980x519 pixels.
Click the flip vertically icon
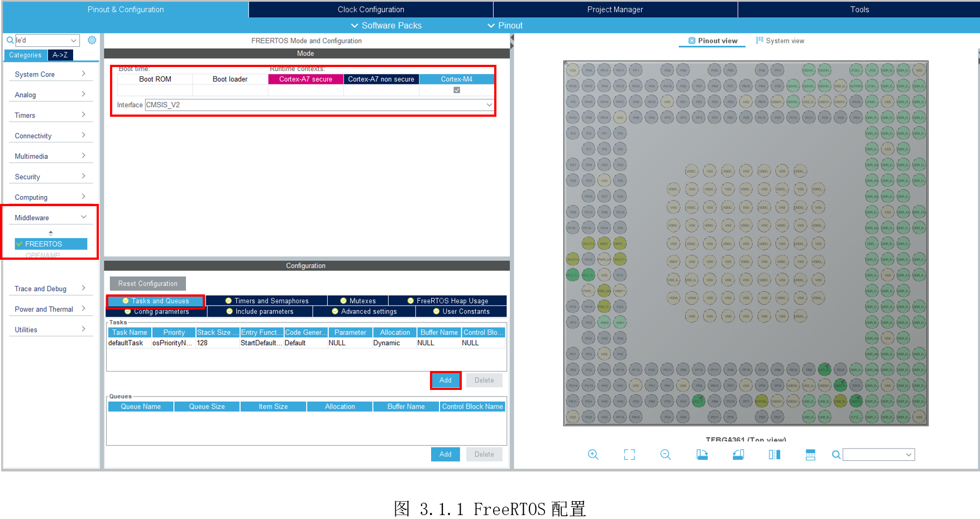[x=811, y=455]
